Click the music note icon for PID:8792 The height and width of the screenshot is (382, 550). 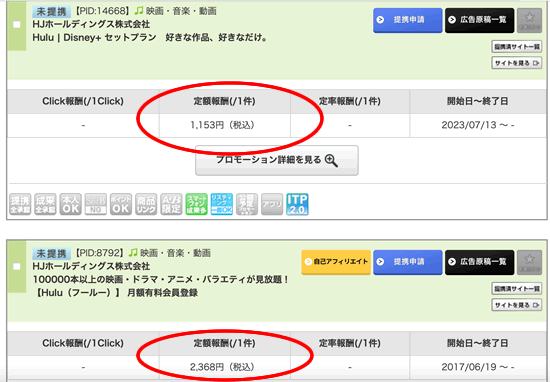coord(133,253)
